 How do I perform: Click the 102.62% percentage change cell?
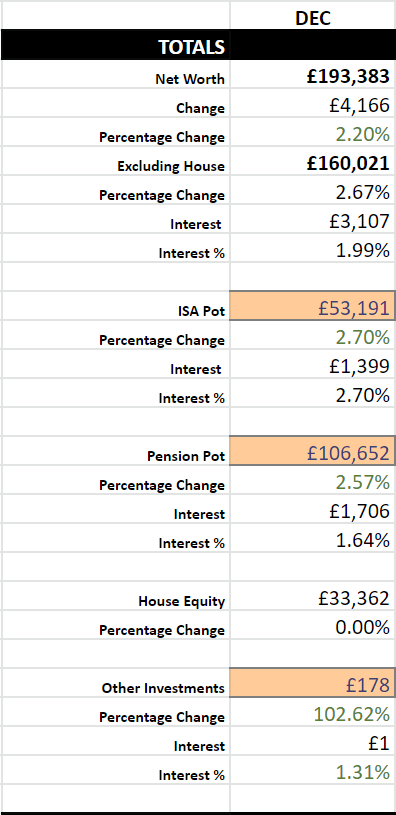(x=313, y=713)
